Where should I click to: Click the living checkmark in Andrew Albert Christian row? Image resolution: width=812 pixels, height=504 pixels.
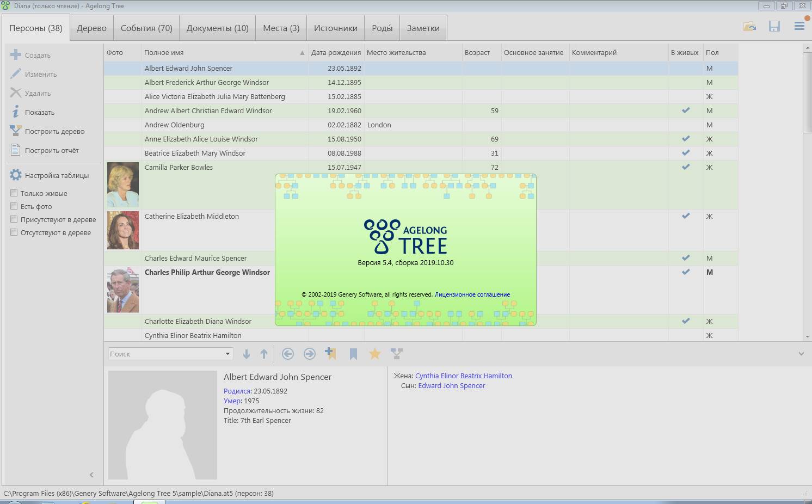(686, 110)
